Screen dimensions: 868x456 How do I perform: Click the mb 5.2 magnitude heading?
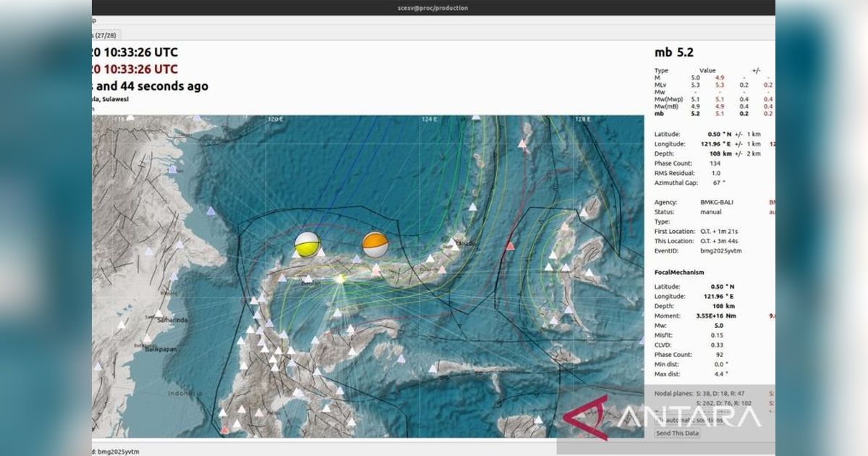click(x=674, y=52)
